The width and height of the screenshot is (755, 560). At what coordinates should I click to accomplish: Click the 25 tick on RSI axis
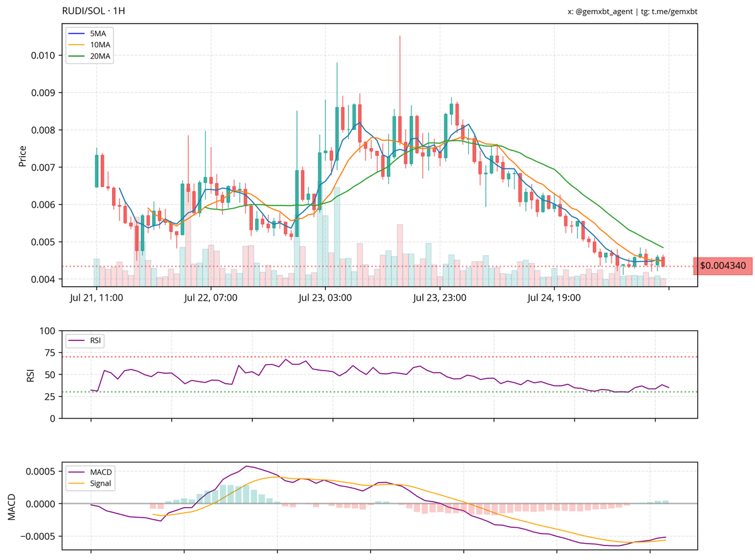click(x=50, y=397)
